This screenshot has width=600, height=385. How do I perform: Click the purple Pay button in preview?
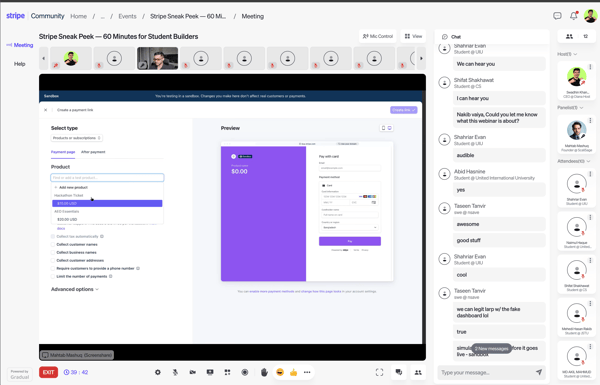pos(350,241)
